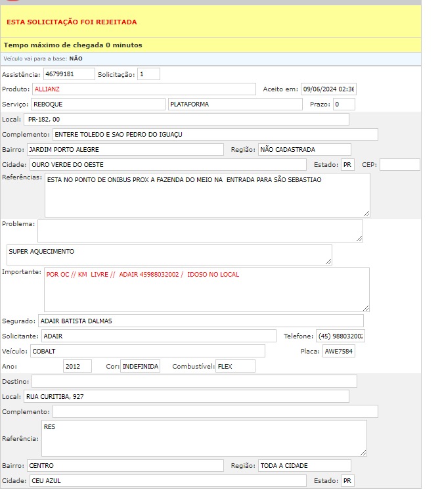
Task: Click the Local field with PR-182
Action: pos(186,120)
